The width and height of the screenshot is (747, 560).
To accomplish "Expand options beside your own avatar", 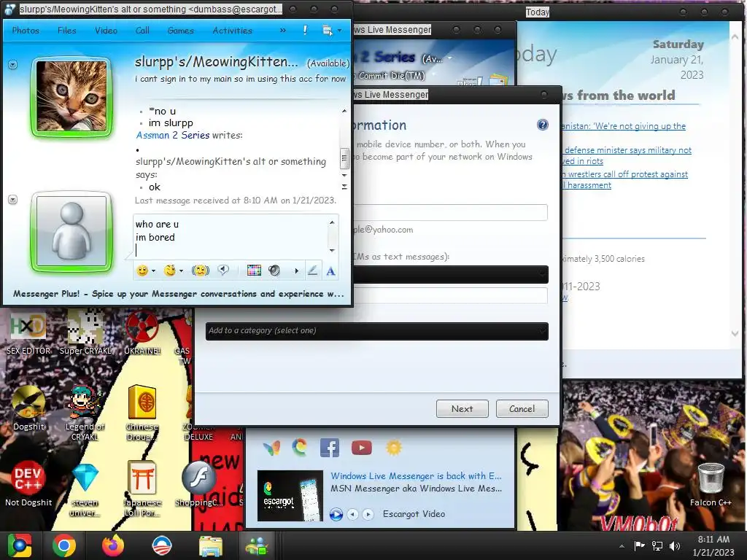I will click(13, 200).
